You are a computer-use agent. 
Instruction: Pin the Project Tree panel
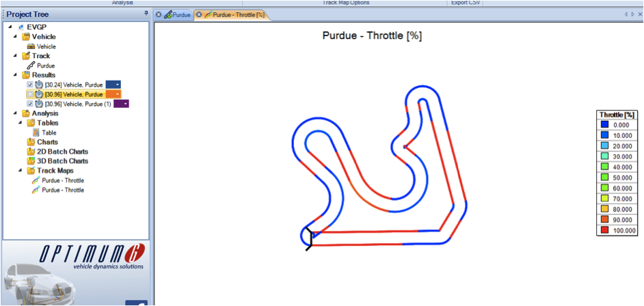(146, 14)
